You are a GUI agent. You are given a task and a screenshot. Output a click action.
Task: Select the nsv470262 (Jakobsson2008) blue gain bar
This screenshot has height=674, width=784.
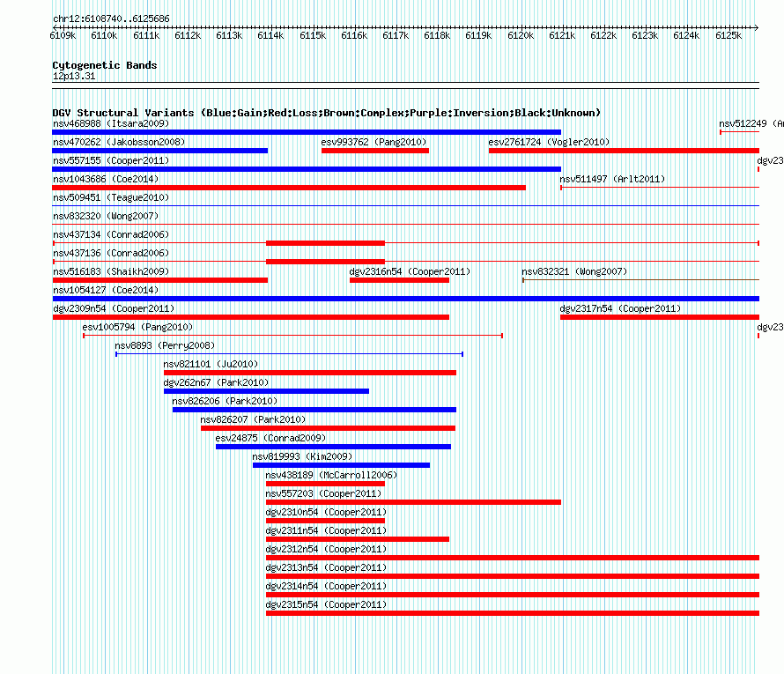(160, 151)
